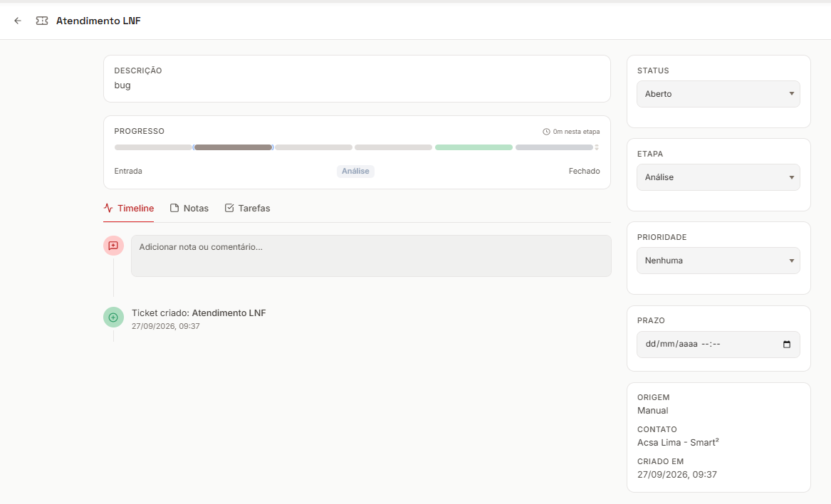Open the Notas tab
This screenshot has width=831, height=504.
[189, 209]
